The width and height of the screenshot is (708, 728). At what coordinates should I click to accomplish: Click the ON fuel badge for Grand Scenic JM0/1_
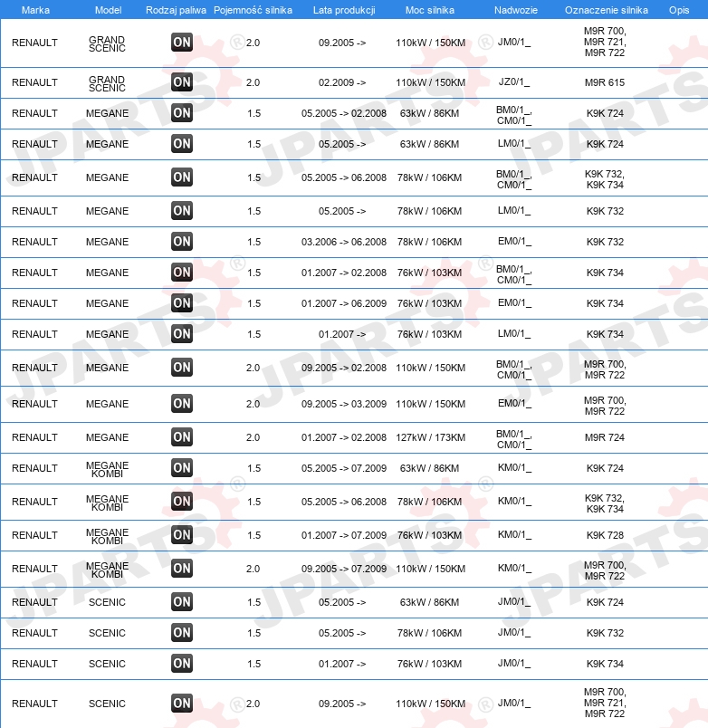point(181,43)
